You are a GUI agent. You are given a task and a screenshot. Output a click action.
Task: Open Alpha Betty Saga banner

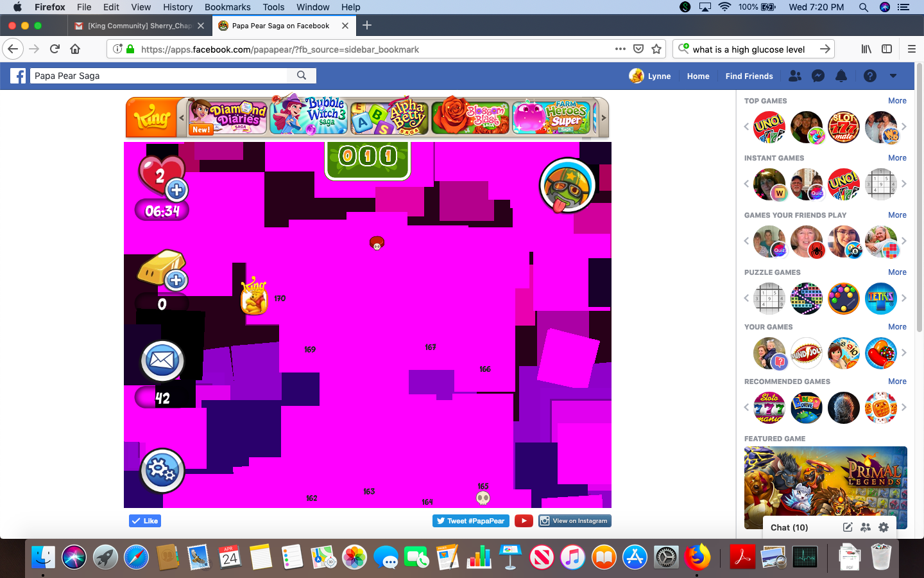(389, 118)
